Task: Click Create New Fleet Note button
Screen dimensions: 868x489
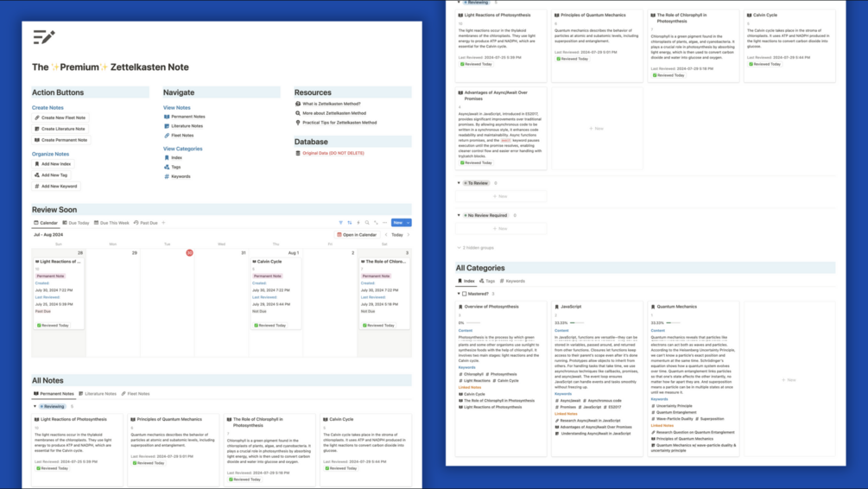Action: tap(60, 117)
